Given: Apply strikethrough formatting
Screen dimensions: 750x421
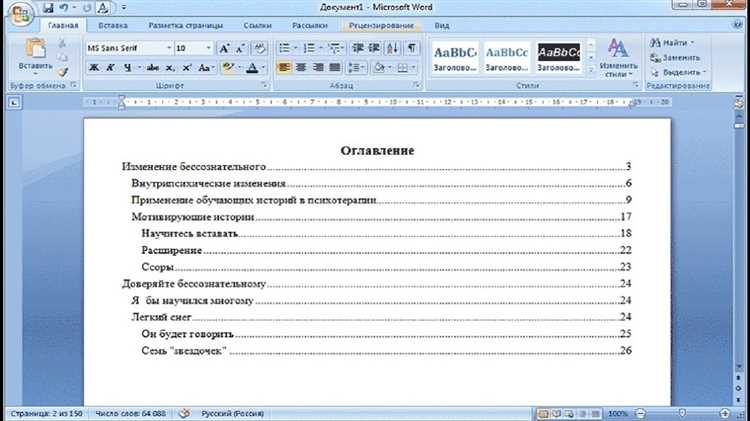Looking at the screenshot, I should click(x=153, y=68).
